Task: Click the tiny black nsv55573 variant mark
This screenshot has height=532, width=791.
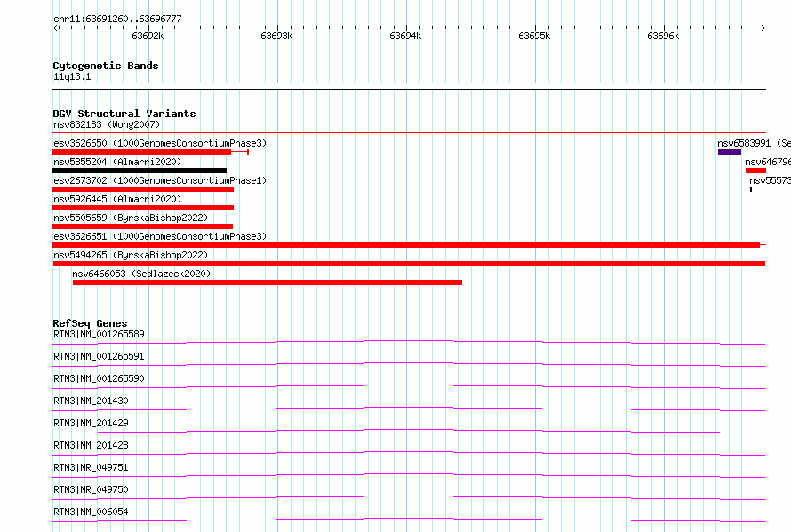Action: pyautogui.click(x=751, y=189)
